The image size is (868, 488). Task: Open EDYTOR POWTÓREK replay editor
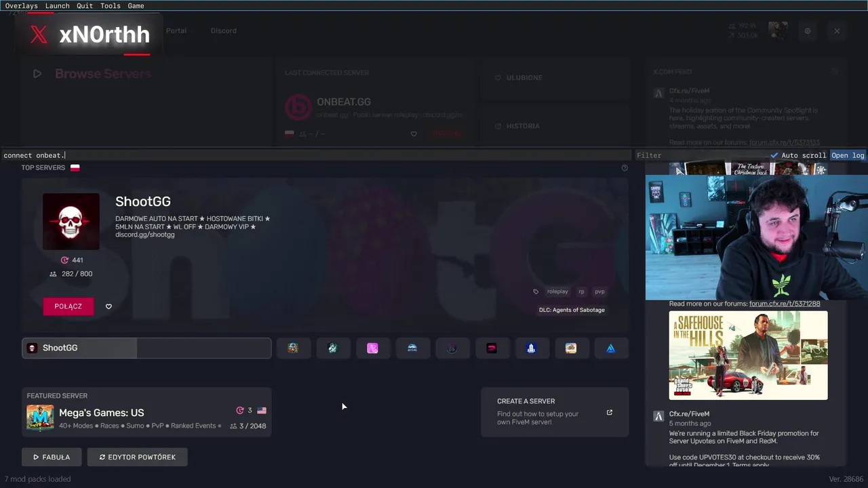pyautogui.click(x=137, y=457)
